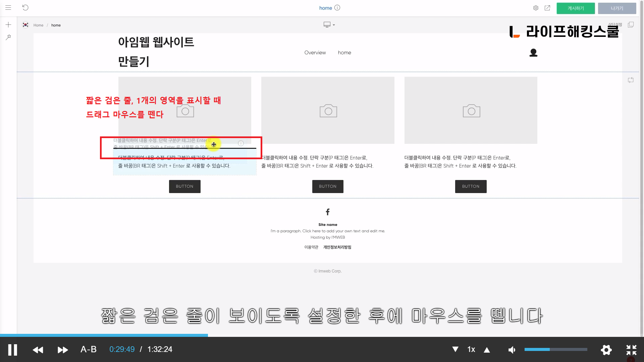This screenshot has height=362, width=644.
Task: Click the user profile icon
Action: (533, 53)
